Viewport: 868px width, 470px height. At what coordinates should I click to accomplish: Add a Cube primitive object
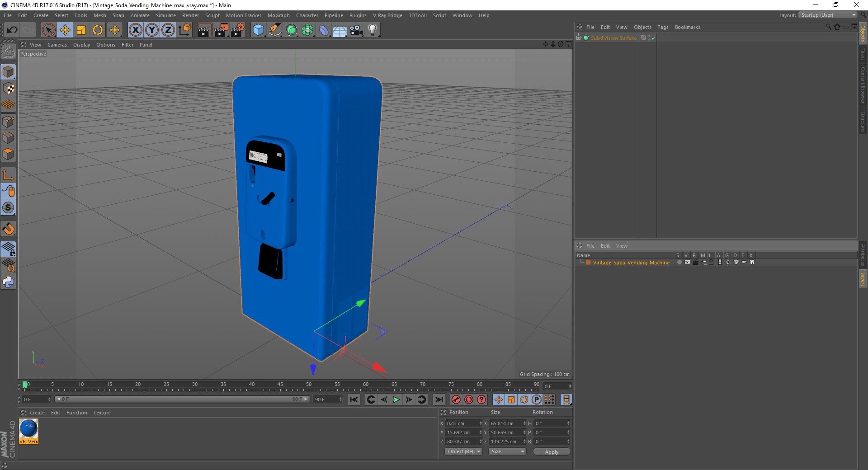[x=258, y=30]
